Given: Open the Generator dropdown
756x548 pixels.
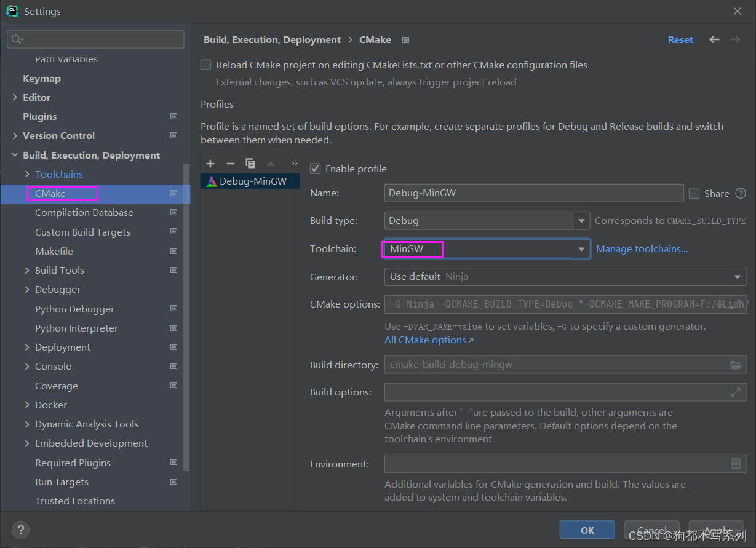Looking at the screenshot, I should [x=737, y=277].
